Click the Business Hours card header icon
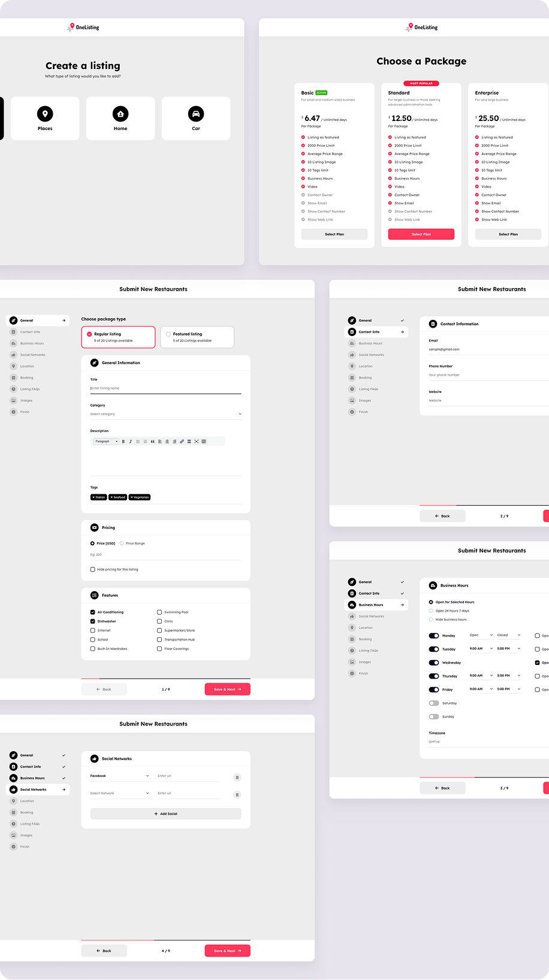This screenshot has width=549, height=980. (x=433, y=585)
